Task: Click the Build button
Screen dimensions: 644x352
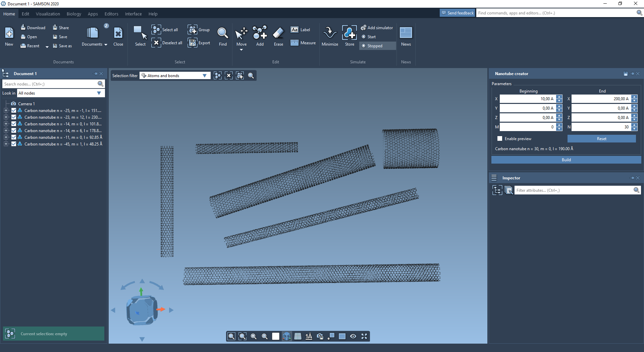Action: tap(566, 160)
